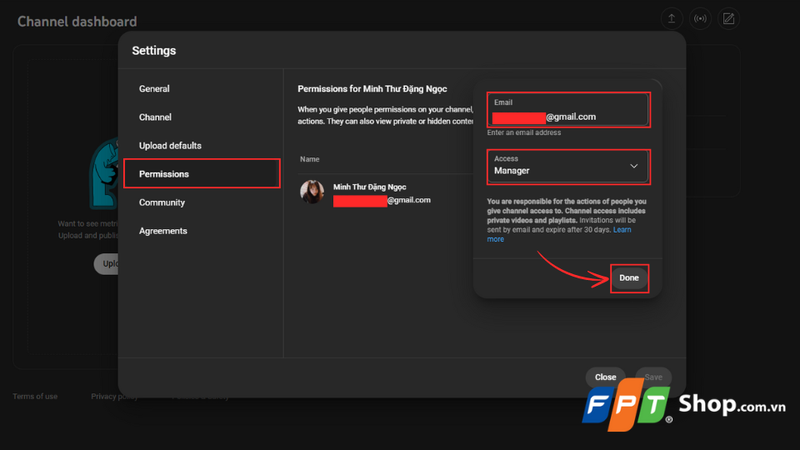Viewport: 800px width, 450px height.
Task: Click the Done button
Action: (629, 278)
